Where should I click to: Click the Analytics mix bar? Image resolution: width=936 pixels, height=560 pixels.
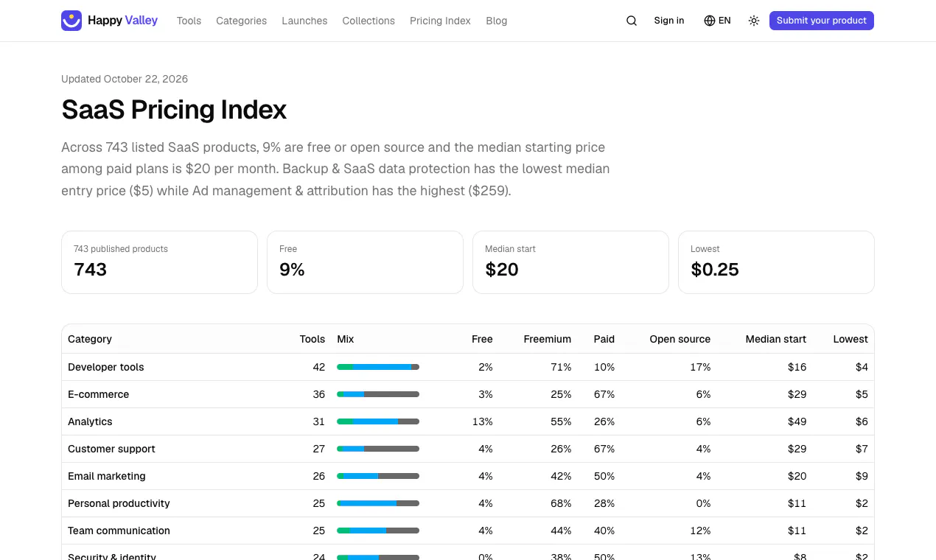[378, 421]
